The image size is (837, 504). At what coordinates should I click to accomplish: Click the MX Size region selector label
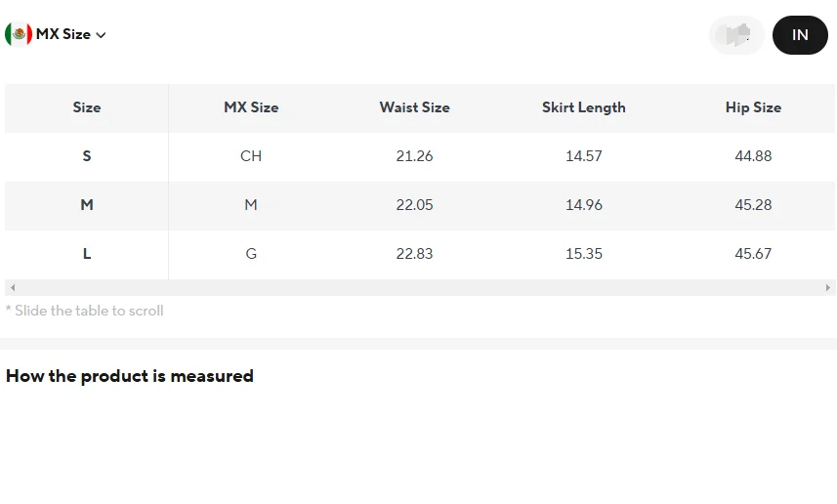tap(63, 34)
